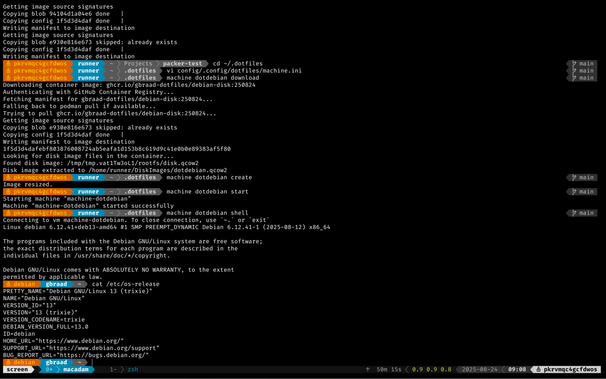Viewport: 606px width, 379px height.
Task: Click the "screen" label in the status bar
Action: point(17,369)
